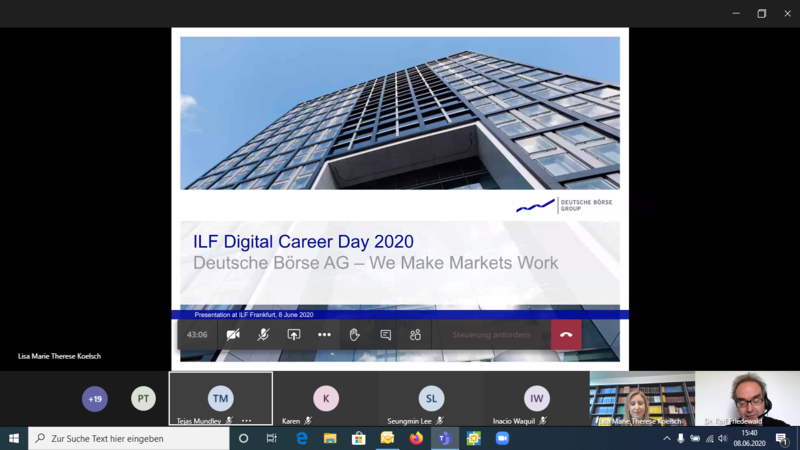Open the share screen tray

pos(294,335)
